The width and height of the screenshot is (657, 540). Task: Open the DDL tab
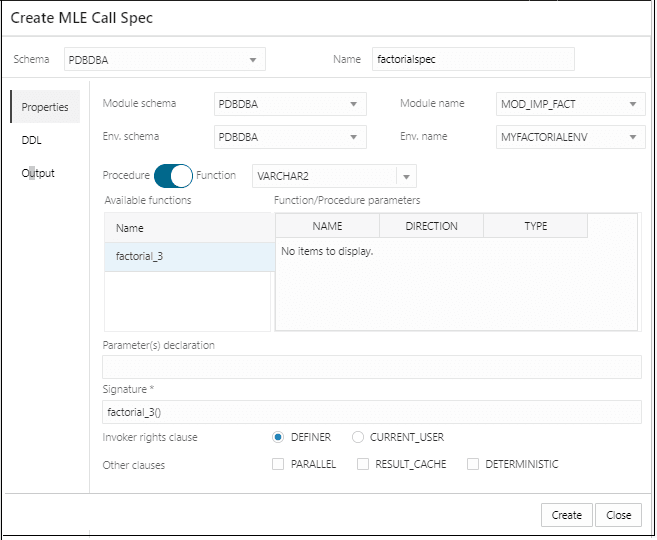32,141
